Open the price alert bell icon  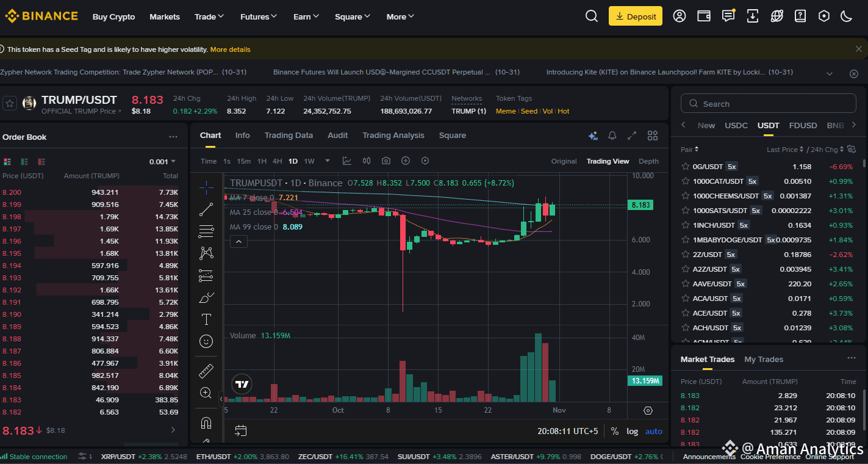612,136
